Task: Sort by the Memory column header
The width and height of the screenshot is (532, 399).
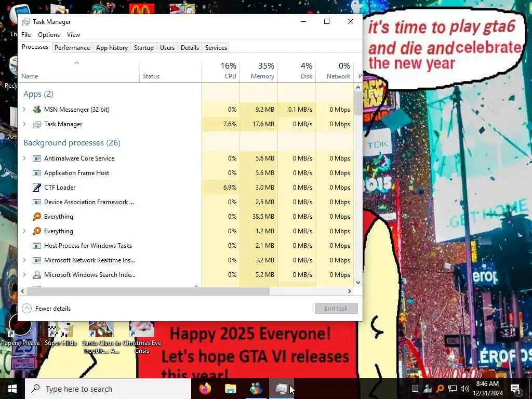Action: pyautogui.click(x=259, y=71)
